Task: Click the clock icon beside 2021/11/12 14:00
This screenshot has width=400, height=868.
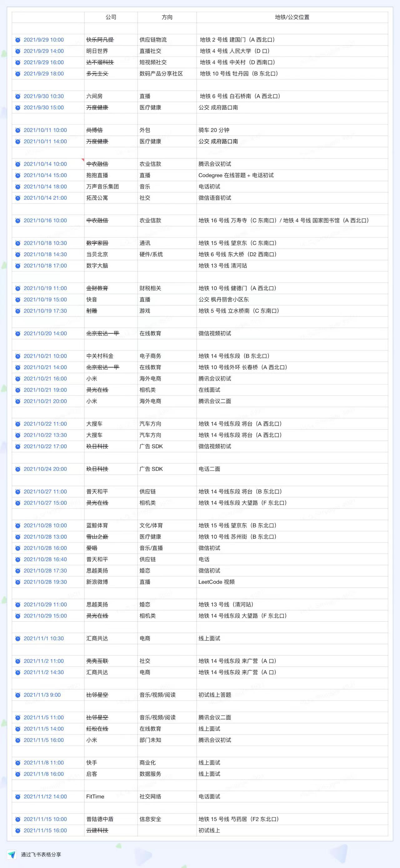Action: pos(18,797)
